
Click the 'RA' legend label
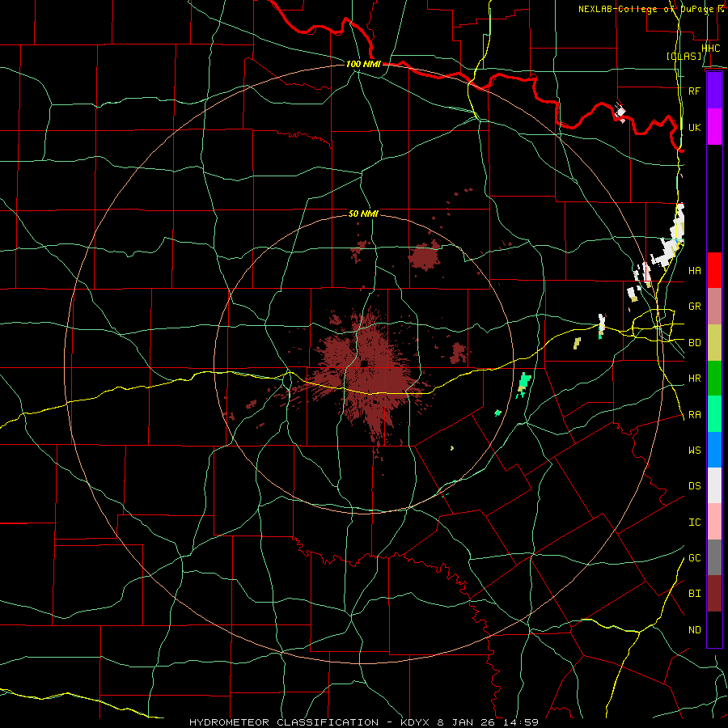click(x=694, y=415)
